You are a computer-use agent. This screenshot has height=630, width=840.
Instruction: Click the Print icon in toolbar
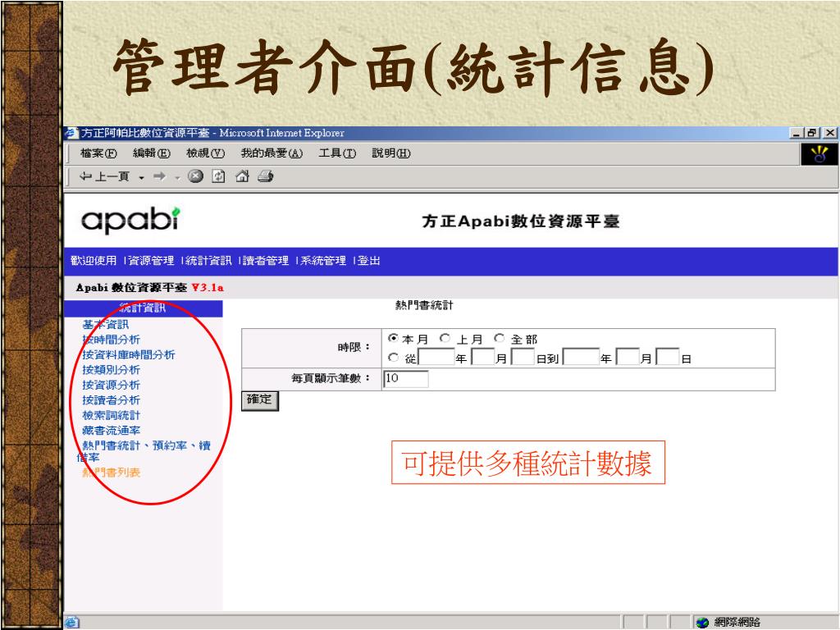point(266,176)
